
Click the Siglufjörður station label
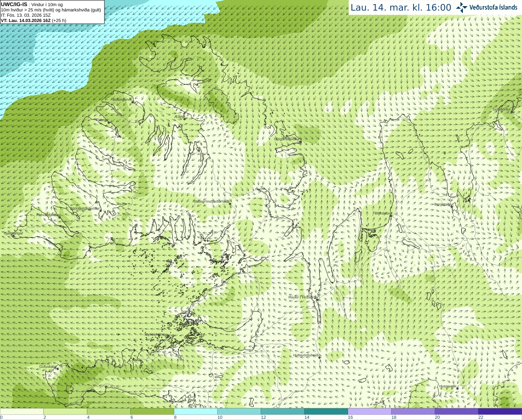(502, 109)
